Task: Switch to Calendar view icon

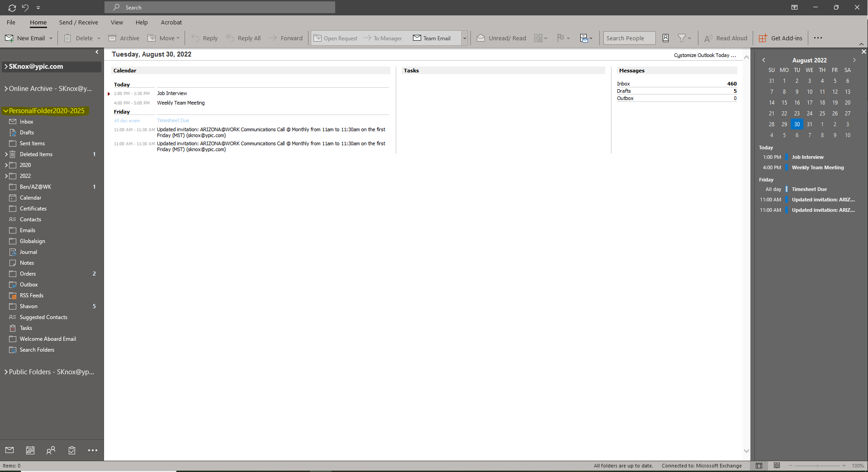Action: (x=30, y=450)
